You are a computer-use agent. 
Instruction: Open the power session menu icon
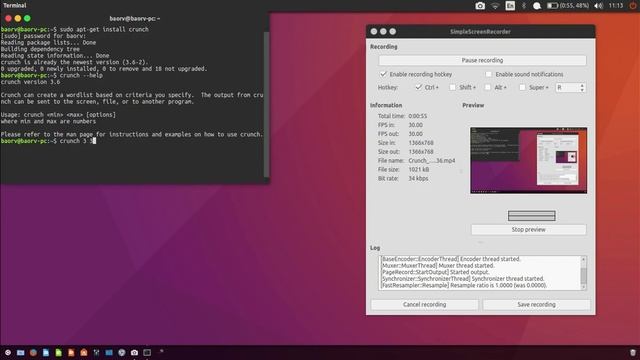(x=633, y=6)
